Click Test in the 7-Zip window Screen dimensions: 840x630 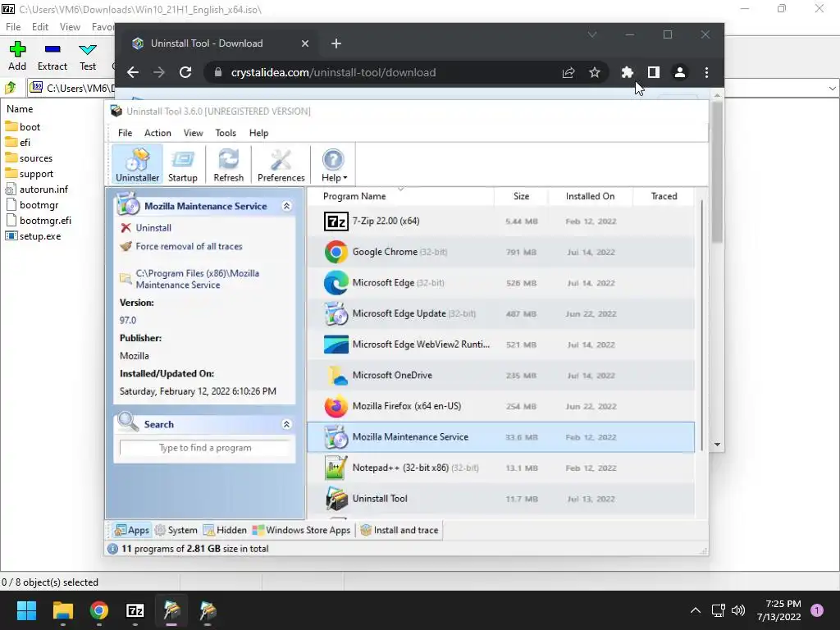pyautogui.click(x=88, y=57)
